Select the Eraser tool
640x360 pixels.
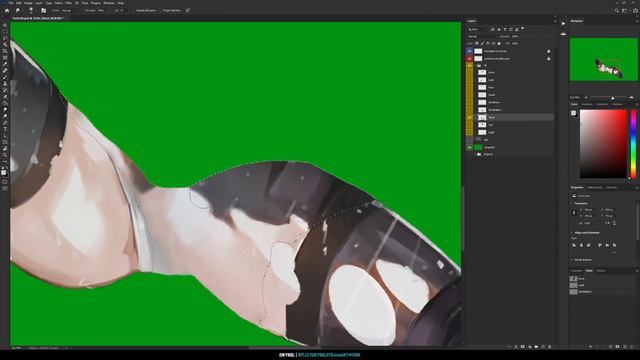click(x=5, y=97)
